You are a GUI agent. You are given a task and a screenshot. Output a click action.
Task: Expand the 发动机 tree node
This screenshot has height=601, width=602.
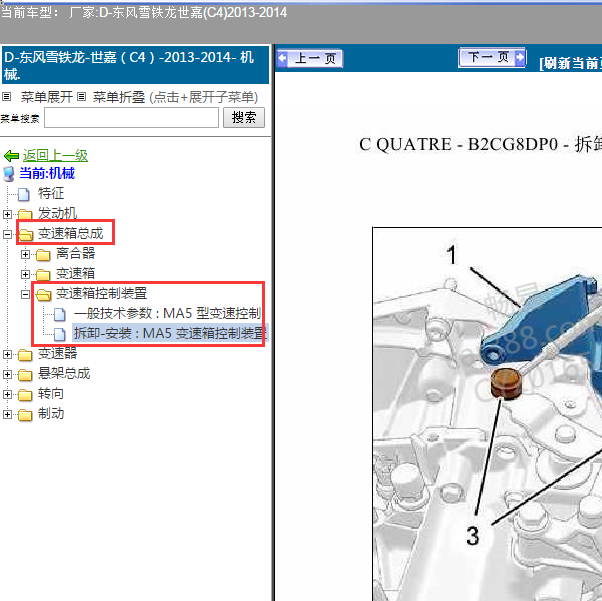tap(7, 214)
